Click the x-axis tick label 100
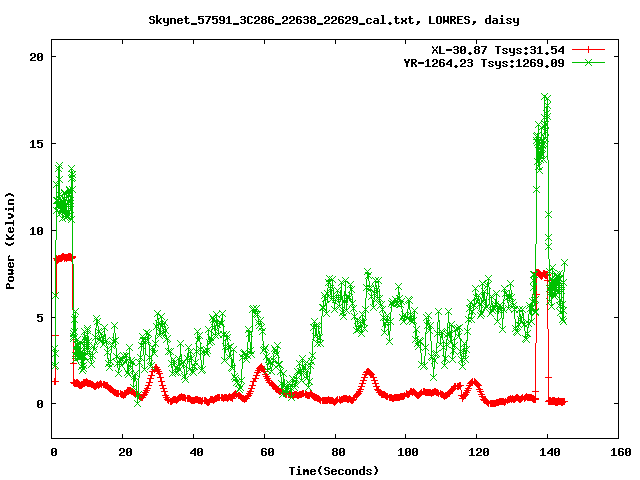 pyautogui.click(x=408, y=452)
